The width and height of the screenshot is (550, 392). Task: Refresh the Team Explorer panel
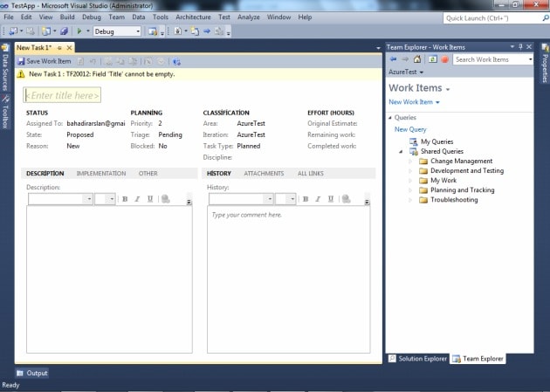tap(433, 59)
